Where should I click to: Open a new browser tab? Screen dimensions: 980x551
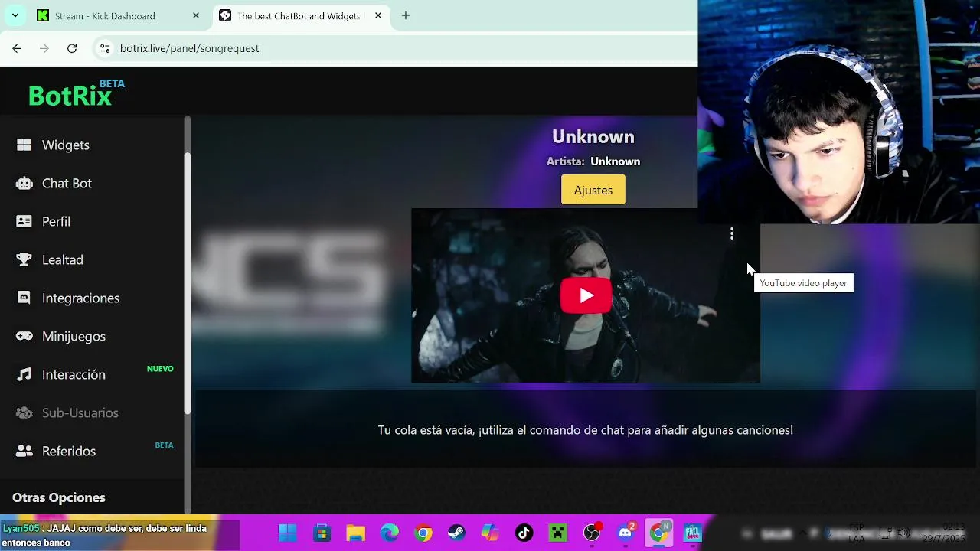[x=406, y=15]
